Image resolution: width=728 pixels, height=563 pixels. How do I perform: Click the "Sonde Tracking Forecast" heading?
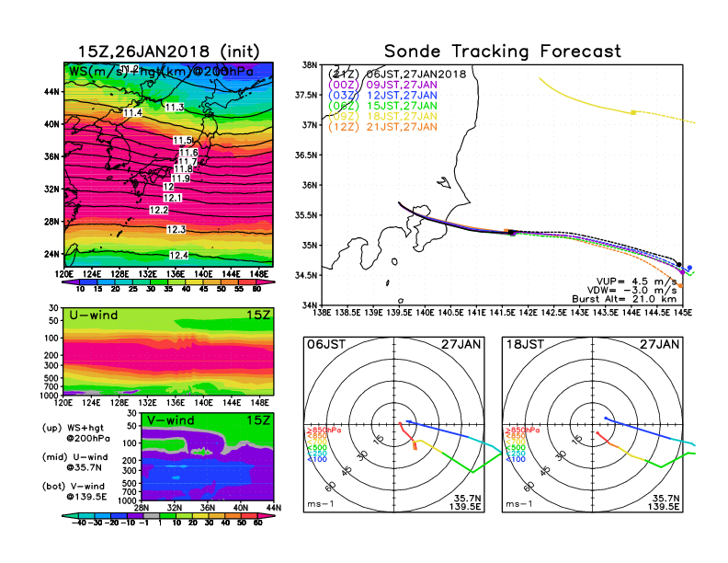pyautogui.click(x=503, y=52)
